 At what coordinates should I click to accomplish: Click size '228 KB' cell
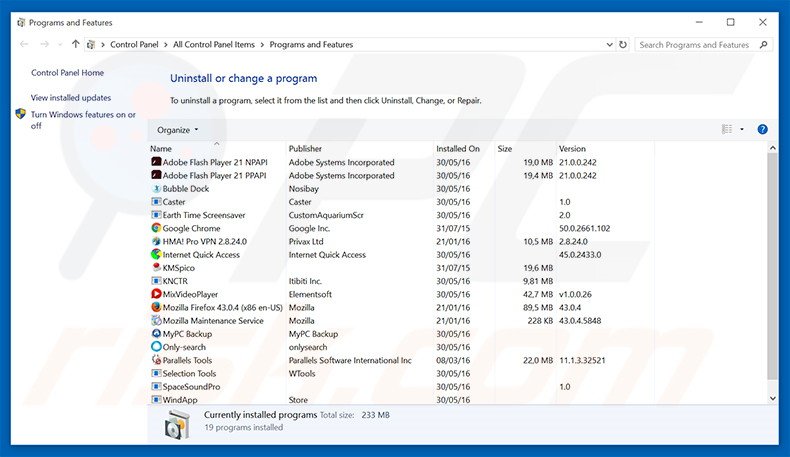540,320
